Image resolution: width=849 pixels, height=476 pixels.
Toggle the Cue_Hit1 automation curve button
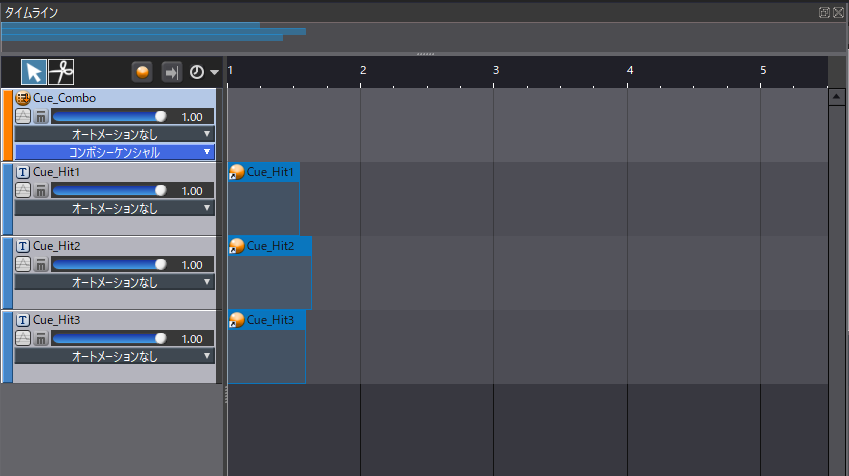pos(23,190)
